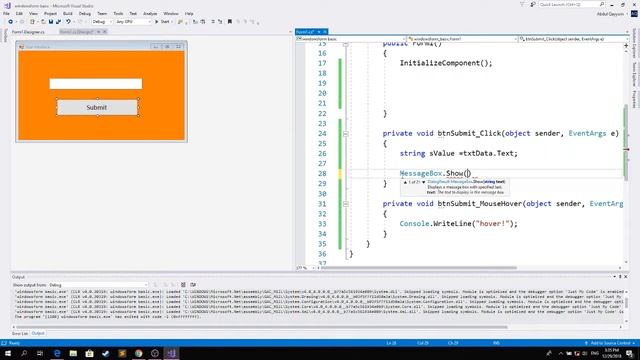Collapse the Form1 constructor outline
Screen dimensions: 640x360
coord(346,44)
